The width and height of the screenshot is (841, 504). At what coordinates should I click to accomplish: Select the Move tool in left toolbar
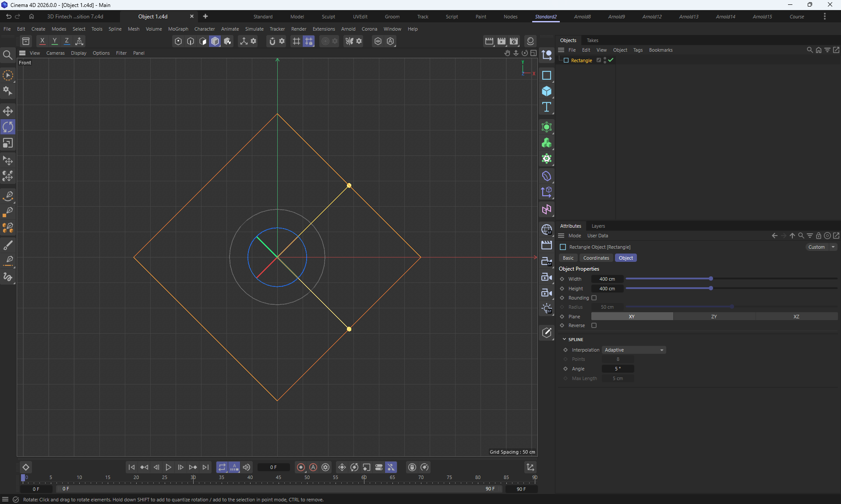pos(8,111)
